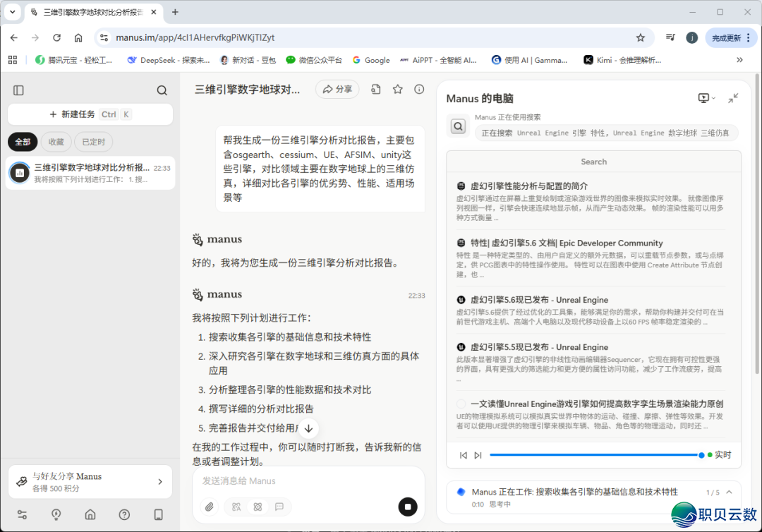Reload the current page
Viewport: 762px width, 532px height.
(57, 38)
